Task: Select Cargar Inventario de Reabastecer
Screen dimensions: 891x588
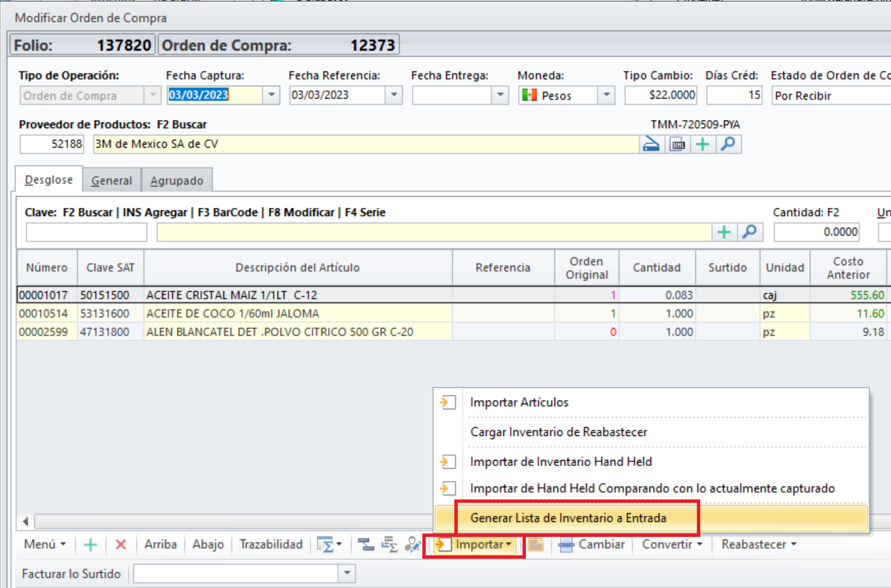Action: (x=559, y=432)
